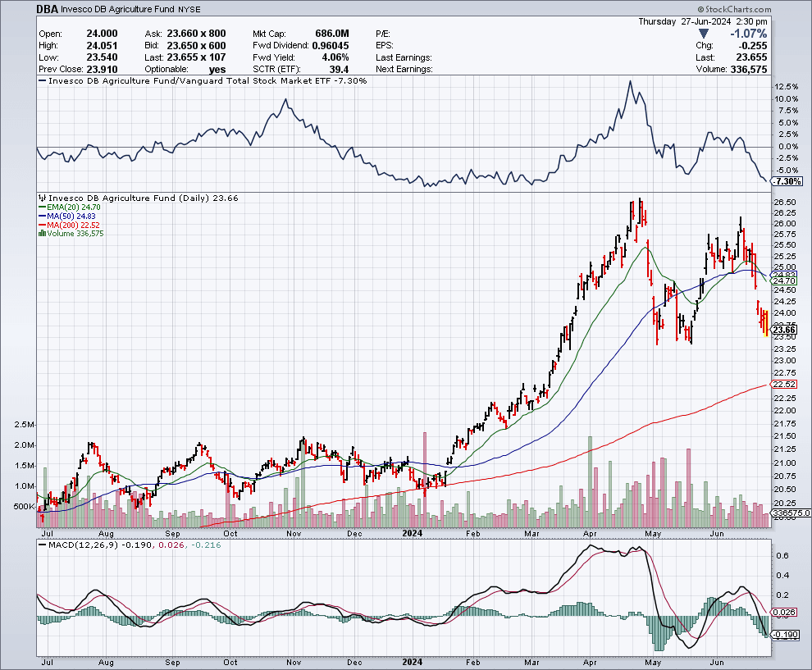812x670 pixels.
Task: Click the Optionable yes field
Action: (x=185, y=70)
